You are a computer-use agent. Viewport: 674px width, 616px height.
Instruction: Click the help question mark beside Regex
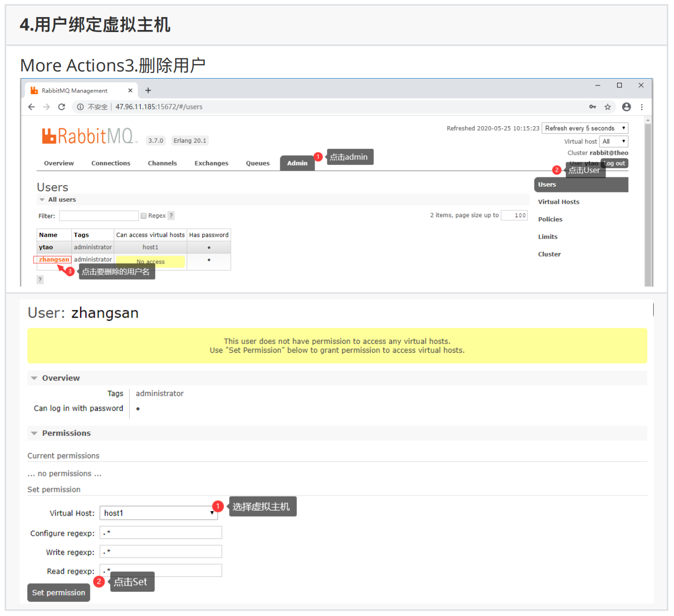[171, 216]
